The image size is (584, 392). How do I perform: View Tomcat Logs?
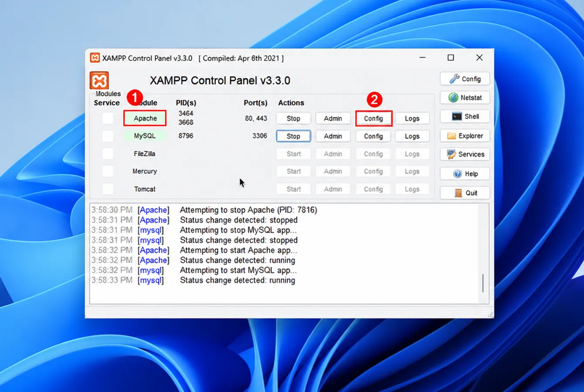(x=412, y=189)
